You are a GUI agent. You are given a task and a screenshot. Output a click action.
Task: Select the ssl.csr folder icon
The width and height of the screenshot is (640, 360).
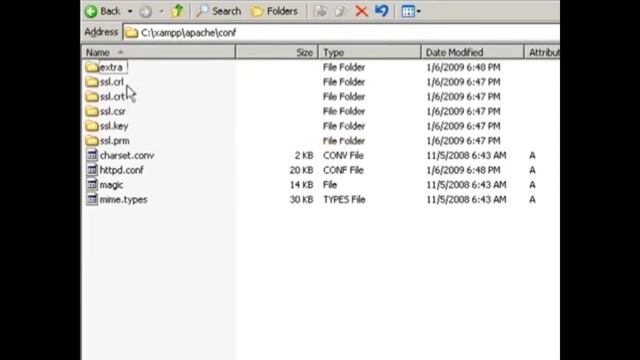[92, 111]
